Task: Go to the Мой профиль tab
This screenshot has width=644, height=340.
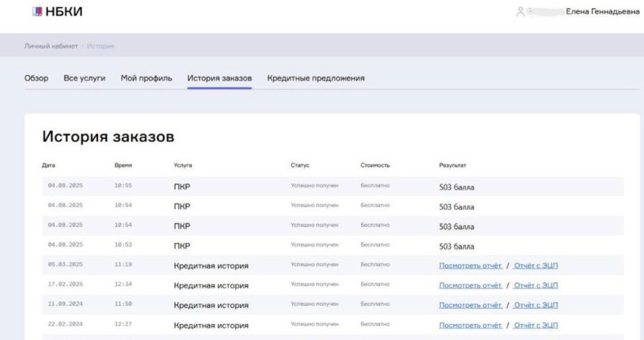Action: (x=147, y=78)
